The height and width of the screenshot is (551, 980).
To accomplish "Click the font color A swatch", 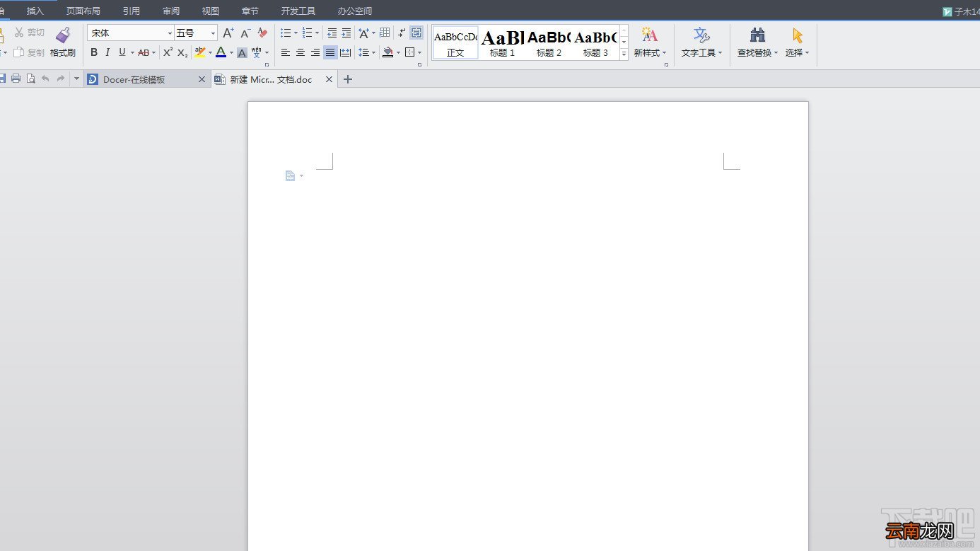I will [221, 52].
